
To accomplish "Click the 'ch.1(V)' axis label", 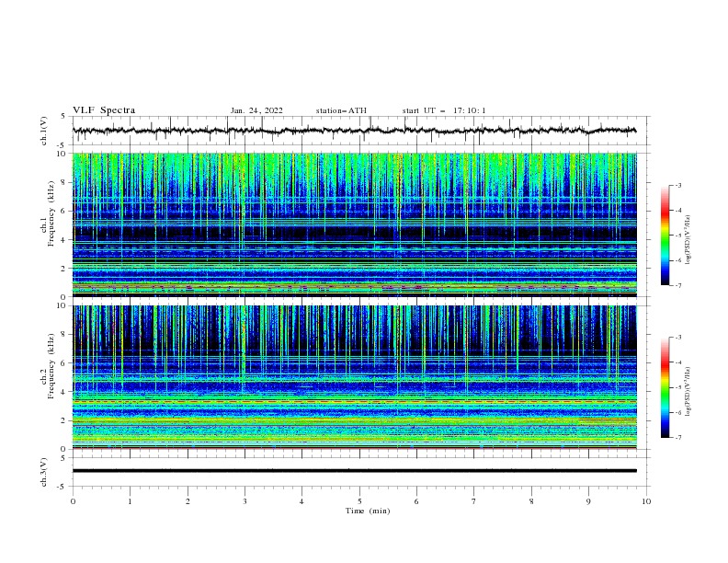I will pyautogui.click(x=44, y=131).
